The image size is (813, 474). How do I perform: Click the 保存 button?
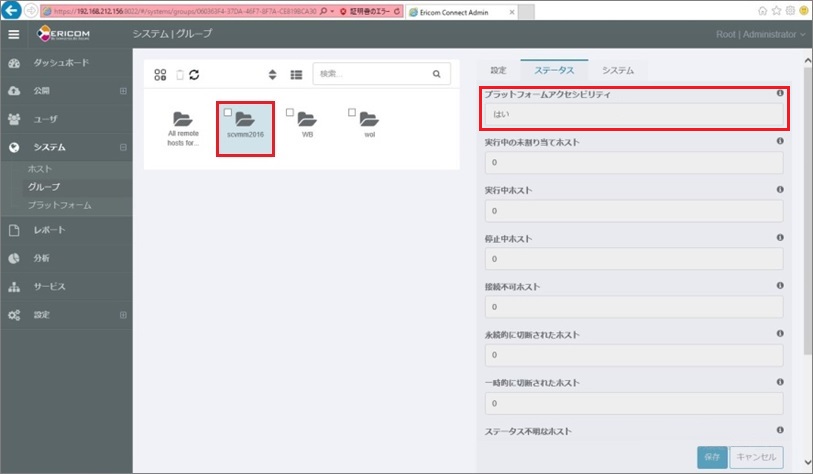pyautogui.click(x=712, y=456)
